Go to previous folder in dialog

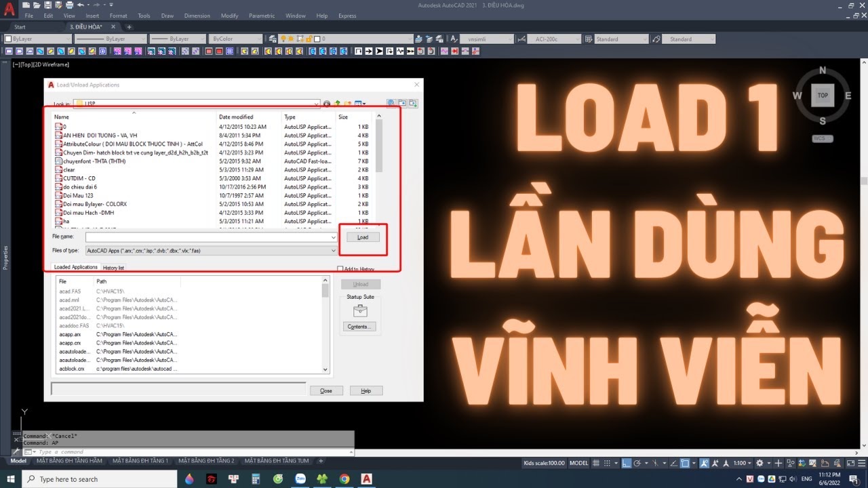click(x=327, y=104)
